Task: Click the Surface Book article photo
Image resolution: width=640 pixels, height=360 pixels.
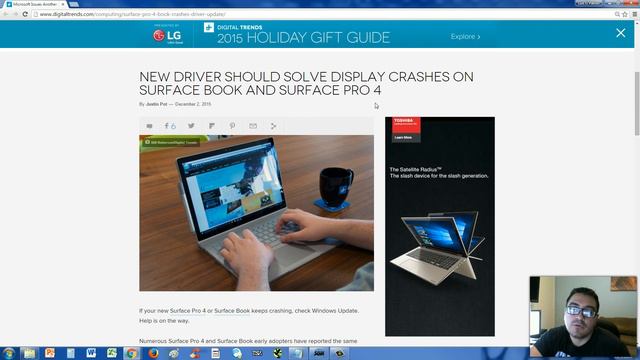Action: [256, 213]
